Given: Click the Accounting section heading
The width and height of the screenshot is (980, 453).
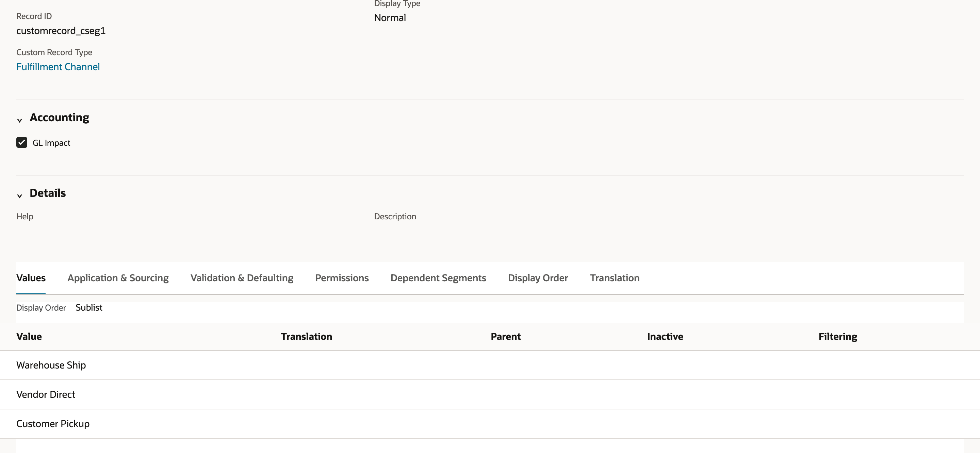Looking at the screenshot, I should click(59, 118).
